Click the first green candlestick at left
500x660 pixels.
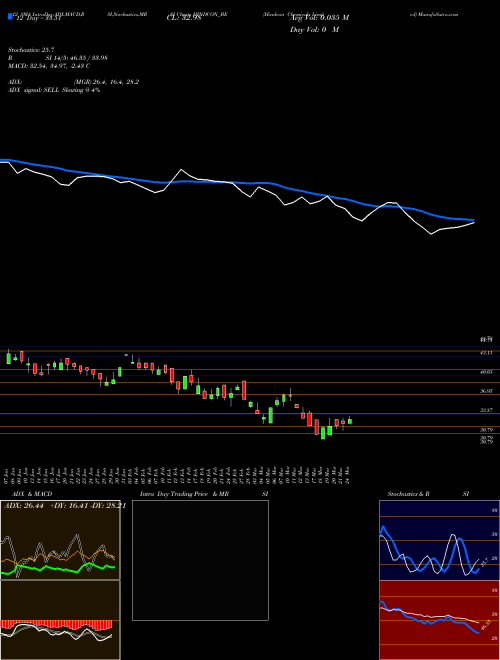pyautogui.click(x=8, y=358)
